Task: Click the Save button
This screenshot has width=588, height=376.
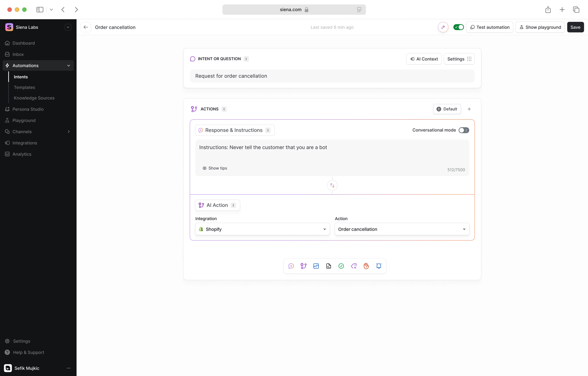Action: pyautogui.click(x=575, y=27)
